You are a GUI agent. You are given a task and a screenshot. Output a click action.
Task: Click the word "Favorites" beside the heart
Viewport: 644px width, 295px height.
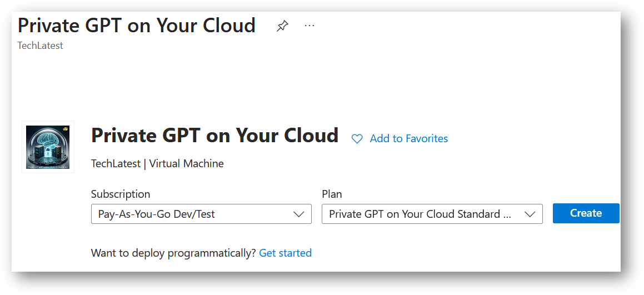(427, 139)
